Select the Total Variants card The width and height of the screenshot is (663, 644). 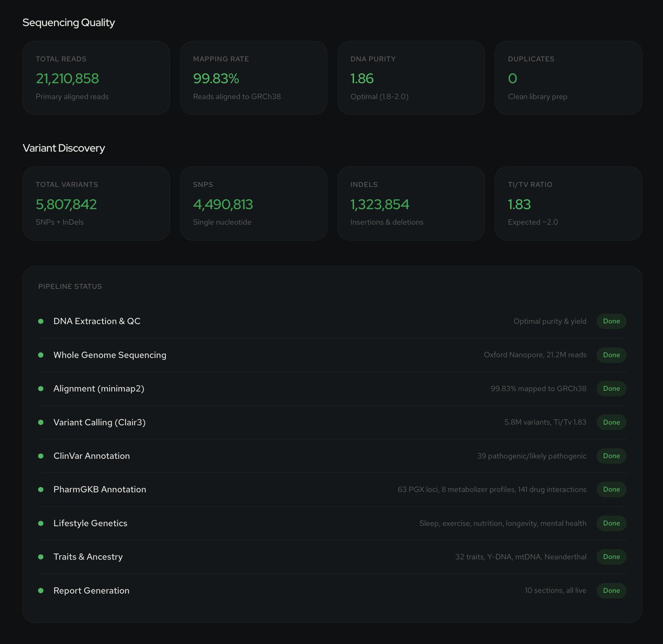96,203
